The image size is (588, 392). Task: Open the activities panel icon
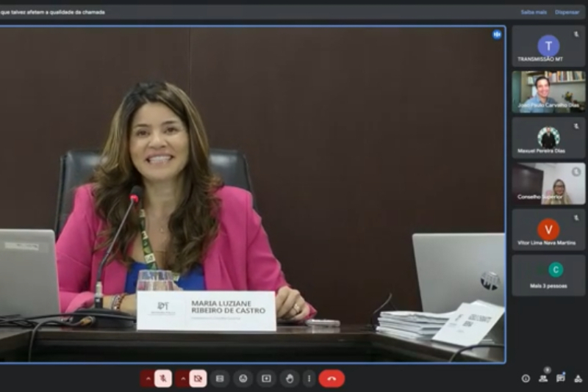[578, 378]
